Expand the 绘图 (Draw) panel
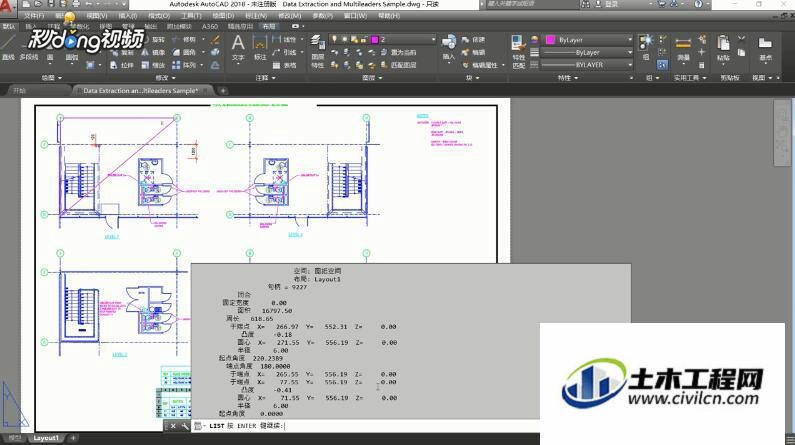The image size is (795, 445). pos(52,78)
